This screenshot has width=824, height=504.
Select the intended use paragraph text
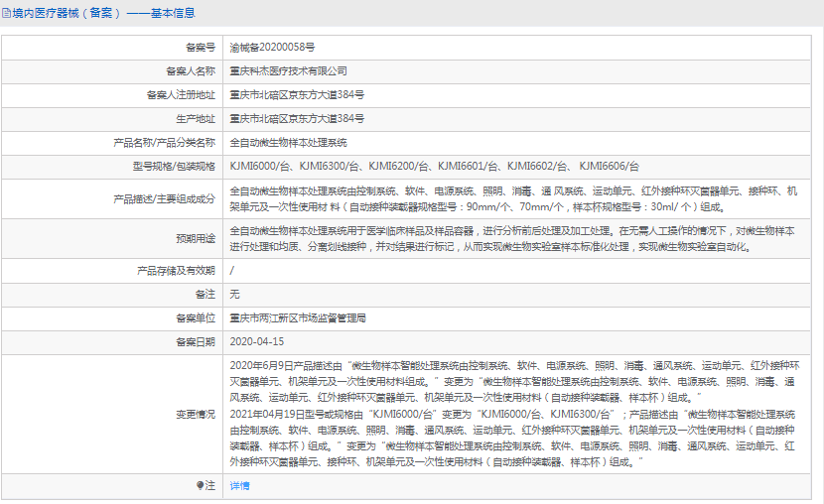[512, 238]
